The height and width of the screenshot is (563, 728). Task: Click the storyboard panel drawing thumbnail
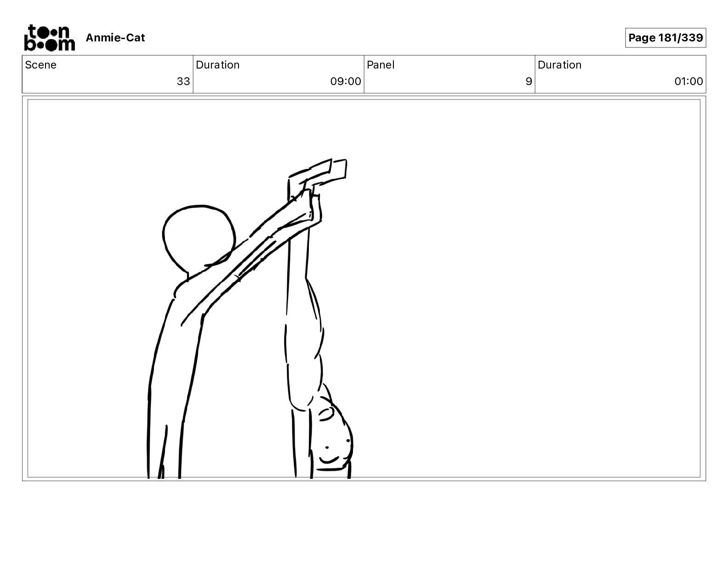364,288
